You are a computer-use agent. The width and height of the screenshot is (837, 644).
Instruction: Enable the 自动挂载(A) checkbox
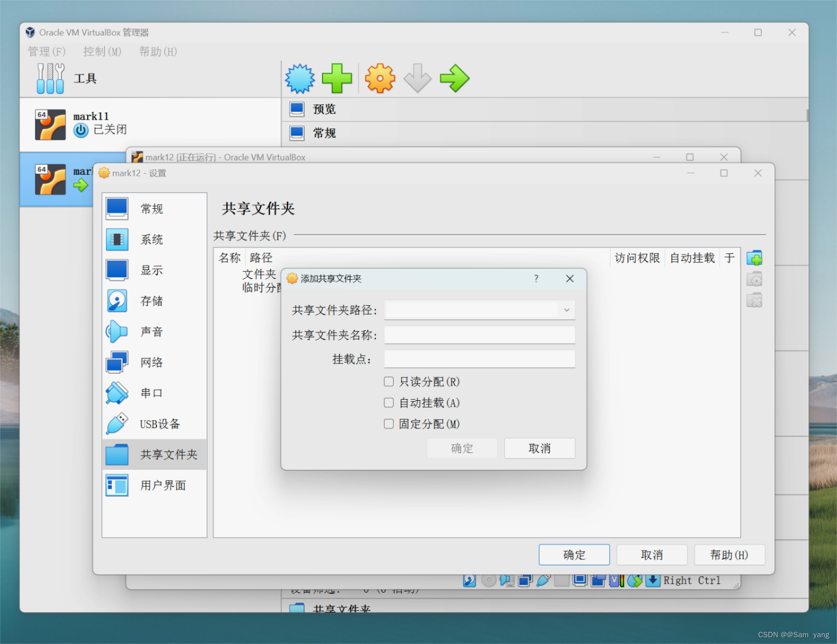pos(389,403)
